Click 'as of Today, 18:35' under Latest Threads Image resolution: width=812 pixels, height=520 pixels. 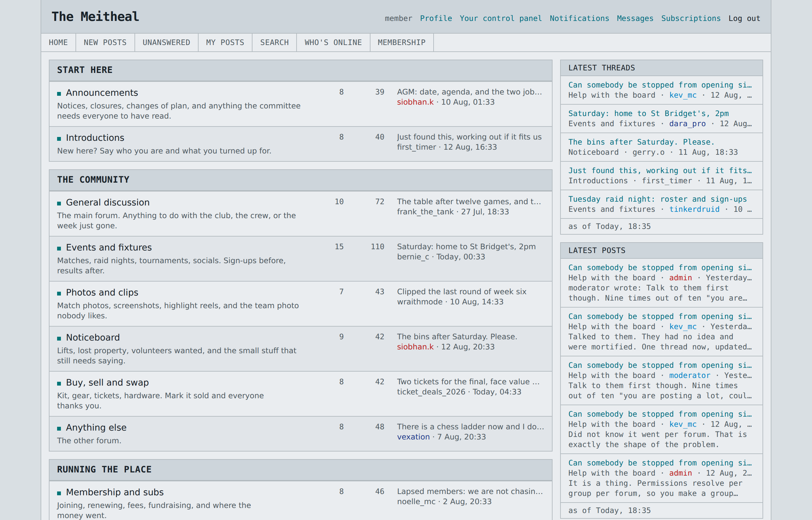(609, 226)
